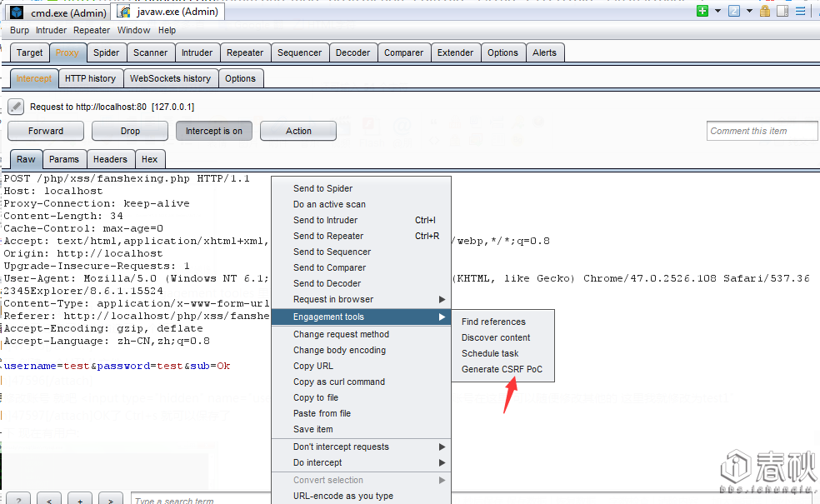Switch to the Headers view tab

[x=110, y=159]
